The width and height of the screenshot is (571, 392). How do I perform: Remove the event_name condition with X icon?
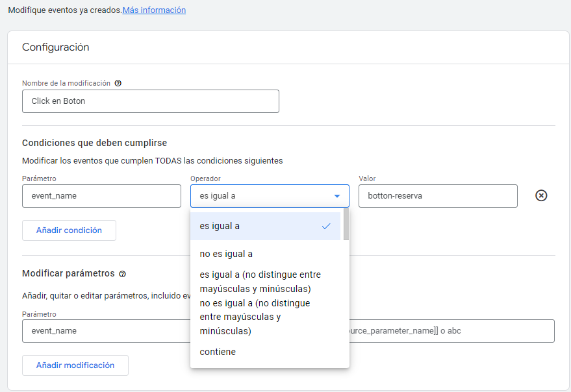tap(541, 196)
